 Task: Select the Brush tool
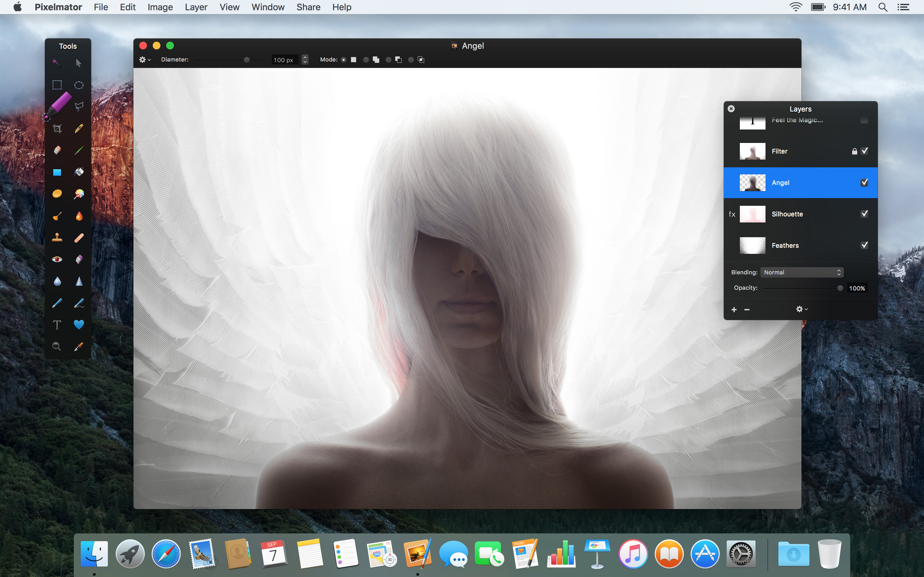(x=57, y=215)
